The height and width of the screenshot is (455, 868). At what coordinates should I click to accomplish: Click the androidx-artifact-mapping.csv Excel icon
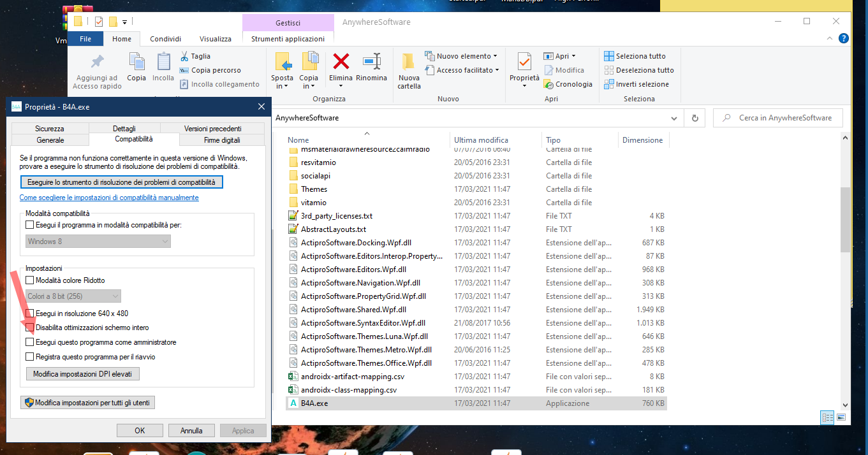(293, 377)
